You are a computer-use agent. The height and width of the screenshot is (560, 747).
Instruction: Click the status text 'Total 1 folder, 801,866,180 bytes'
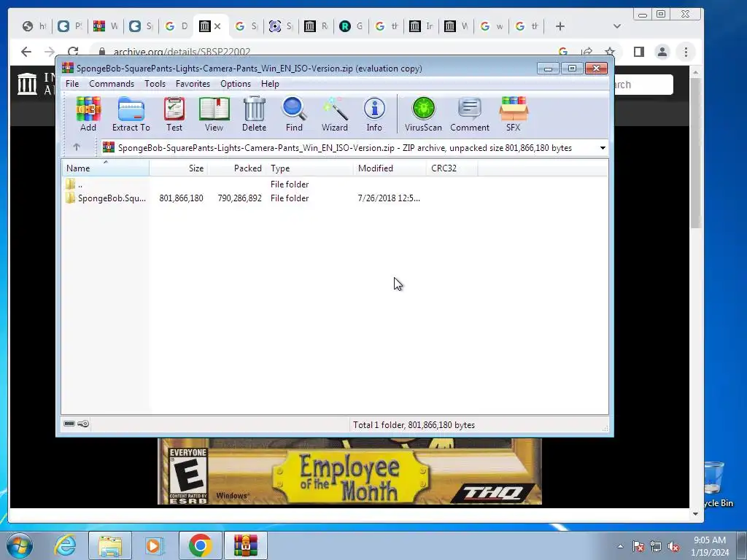[x=414, y=425]
